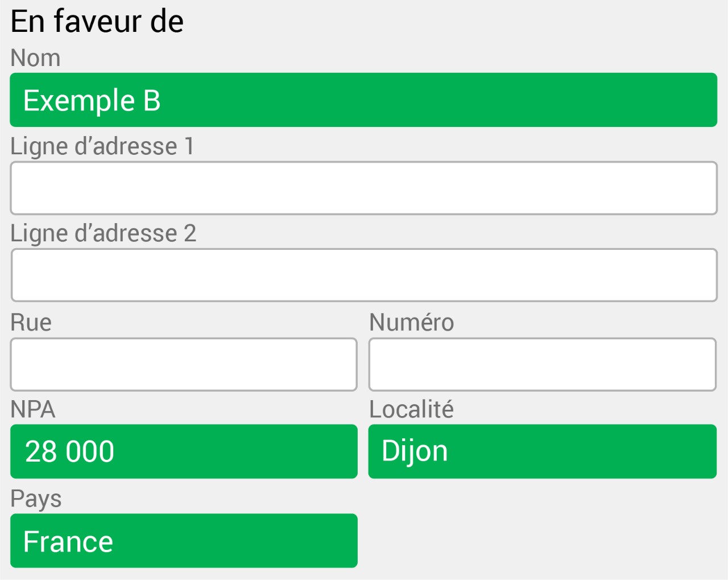Image resolution: width=728 pixels, height=580 pixels.
Task: Focus the empty Ligne d'adresse 2 field
Action: [x=364, y=275]
